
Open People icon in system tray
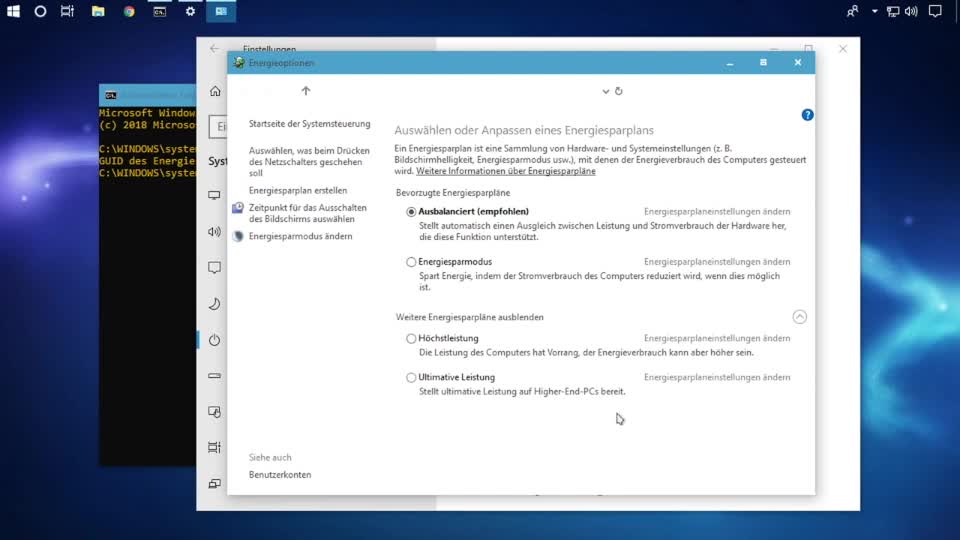[x=852, y=11]
